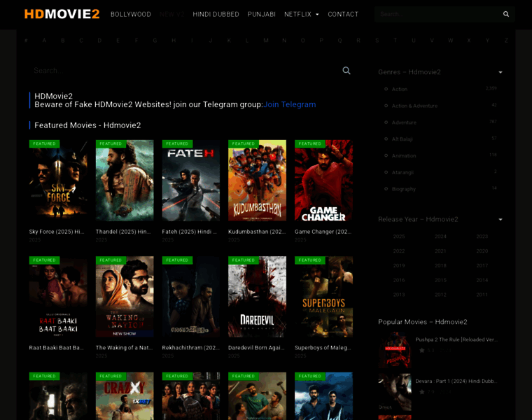The width and height of the screenshot is (532, 420).
Task: Open the Thandel poster thumbnail
Action: click(x=125, y=181)
